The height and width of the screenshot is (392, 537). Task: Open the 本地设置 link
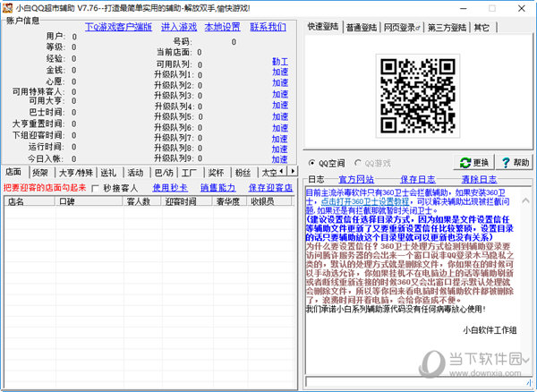[223, 27]
